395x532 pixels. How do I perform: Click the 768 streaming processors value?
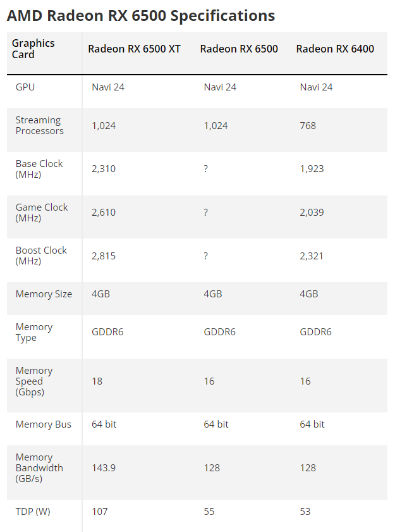click(x=308, y=125)
